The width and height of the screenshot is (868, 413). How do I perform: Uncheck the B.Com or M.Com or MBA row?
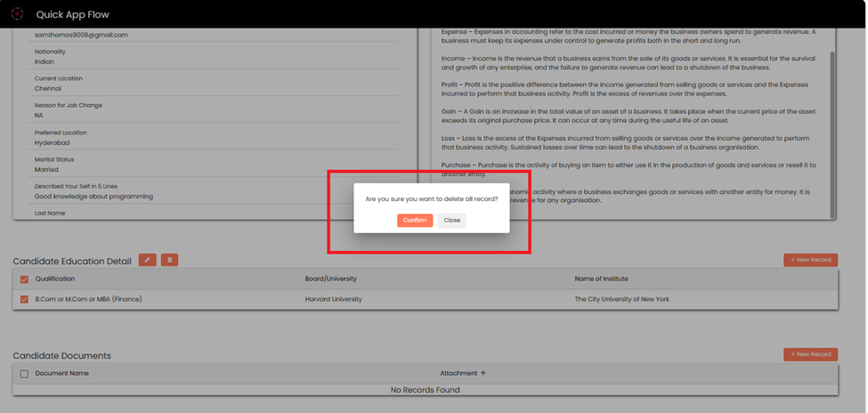pyautogui.click(x=24, y=300)
